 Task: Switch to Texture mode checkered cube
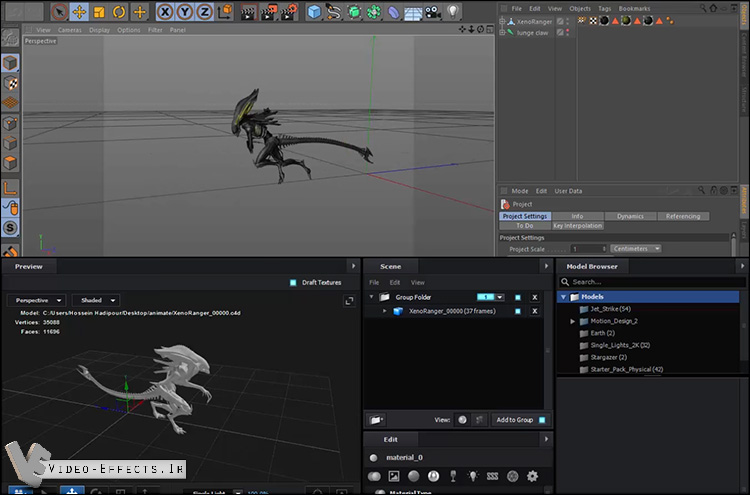(x=10, y=83)
